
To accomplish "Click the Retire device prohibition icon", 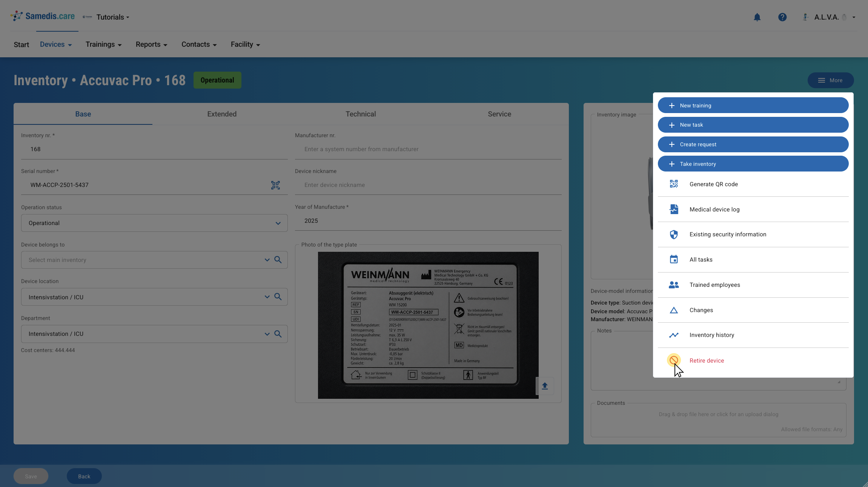I will 674,360.
